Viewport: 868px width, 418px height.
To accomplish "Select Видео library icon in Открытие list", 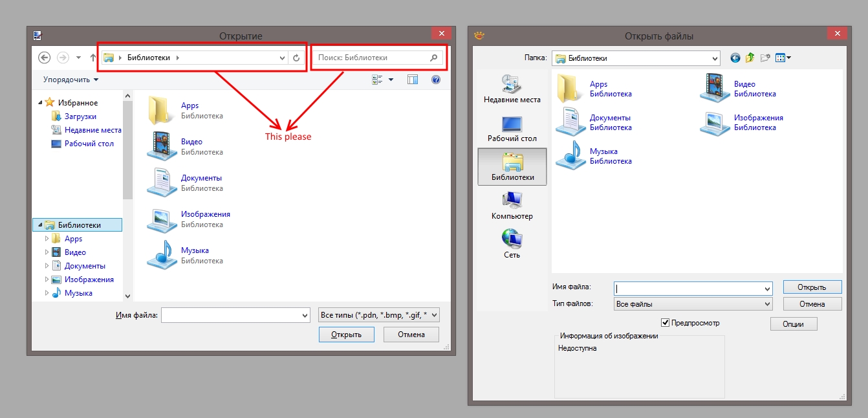I will [160, 146].
